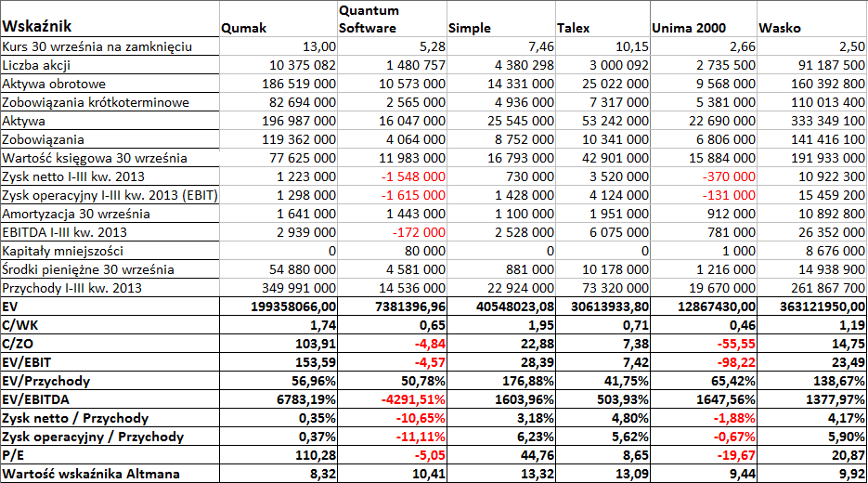
Task: Click Qumak share count 10 375 082
Action: point(303,65)
